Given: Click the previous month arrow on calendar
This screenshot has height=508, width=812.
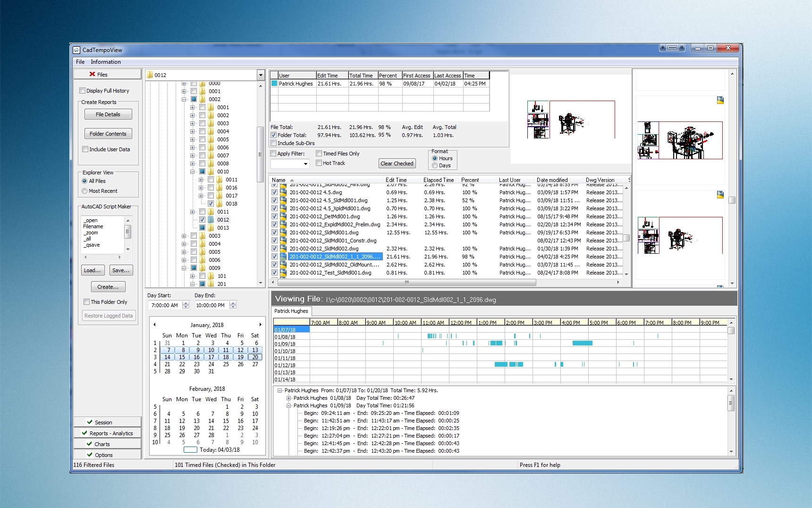Looking at the screenshot, I should 154,325.
